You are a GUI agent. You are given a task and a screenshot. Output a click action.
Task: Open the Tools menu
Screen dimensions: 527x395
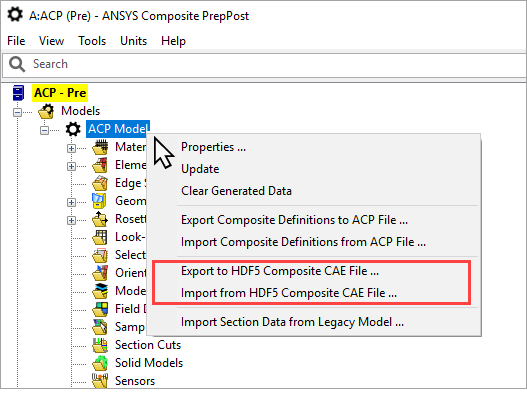coord(92,41)
